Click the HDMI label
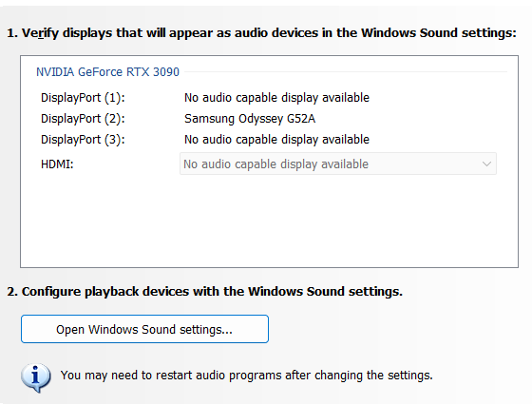The height and width of the screenshot is (405, 532). (57, 164)
